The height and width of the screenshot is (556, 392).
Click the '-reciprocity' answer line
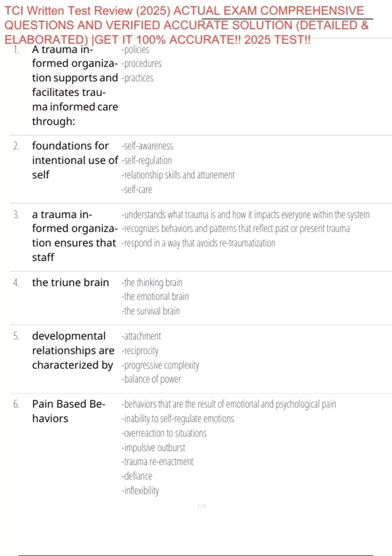click(140, 351)
